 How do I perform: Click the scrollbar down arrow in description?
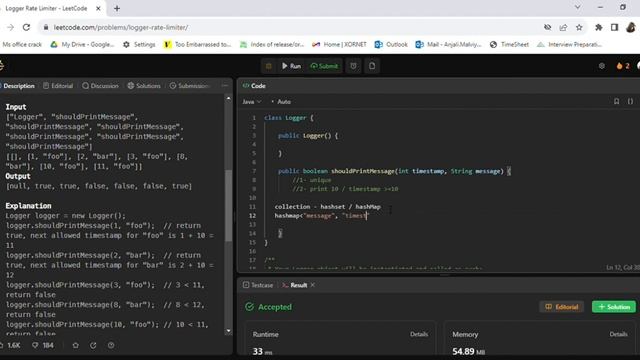229,331
